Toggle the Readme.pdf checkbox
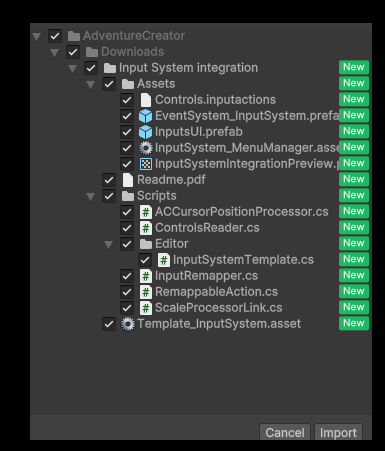This screenshot has height=451, width=385. click(109, 180)
